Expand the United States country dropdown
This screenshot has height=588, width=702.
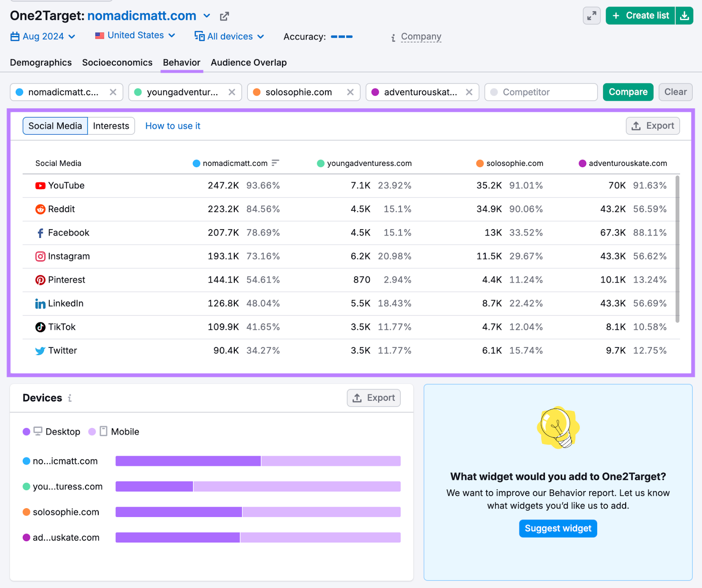pyautogui.click(x=135, y=36)
